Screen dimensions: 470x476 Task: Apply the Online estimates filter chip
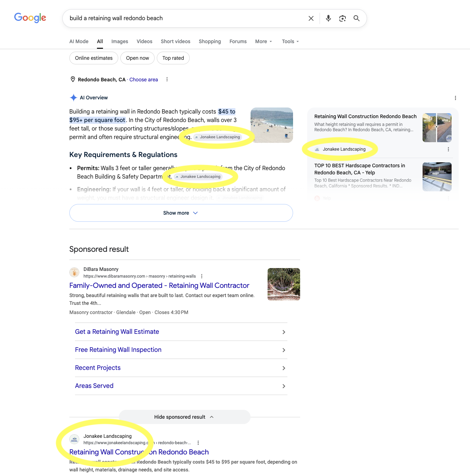tap(94, 58)
